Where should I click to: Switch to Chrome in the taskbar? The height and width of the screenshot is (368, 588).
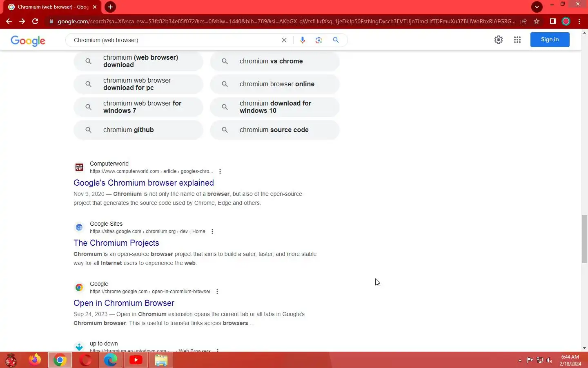click(x=60, y=360)
